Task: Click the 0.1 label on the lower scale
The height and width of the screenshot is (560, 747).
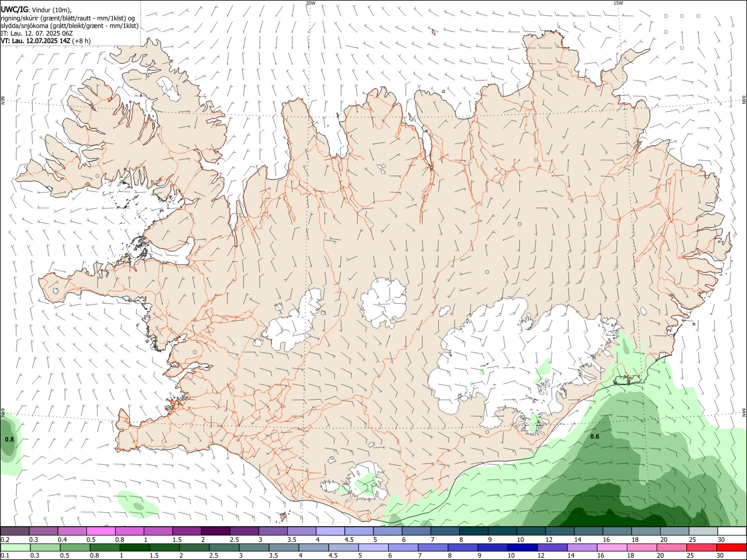Action: (5, 555)
